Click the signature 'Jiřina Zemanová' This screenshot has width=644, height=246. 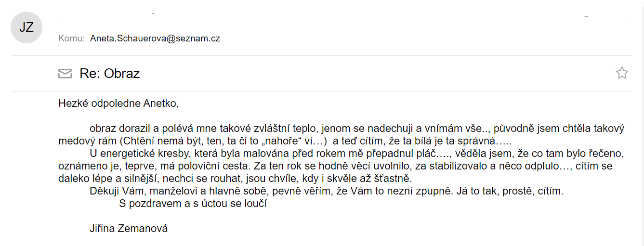coord(129,229)
